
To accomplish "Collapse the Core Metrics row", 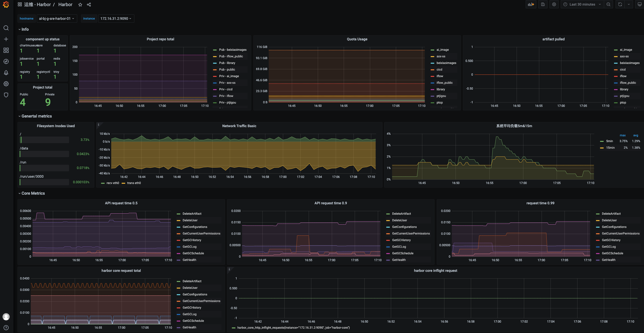I will 33,193.
